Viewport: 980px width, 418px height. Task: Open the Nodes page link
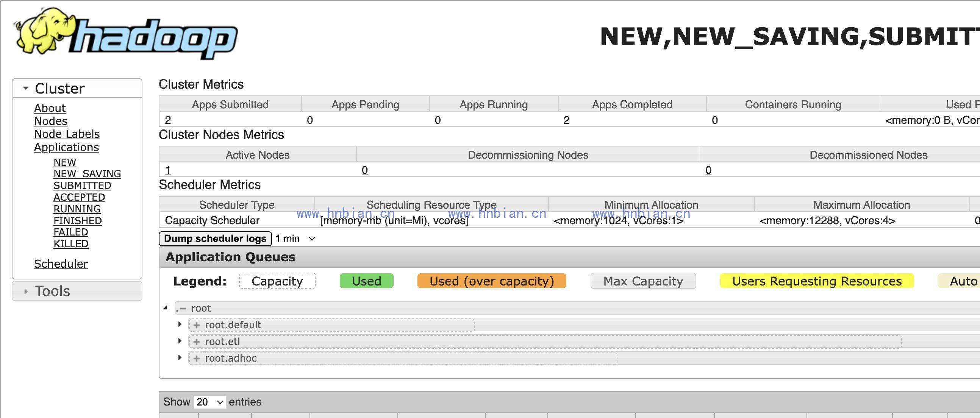(51, 121)
